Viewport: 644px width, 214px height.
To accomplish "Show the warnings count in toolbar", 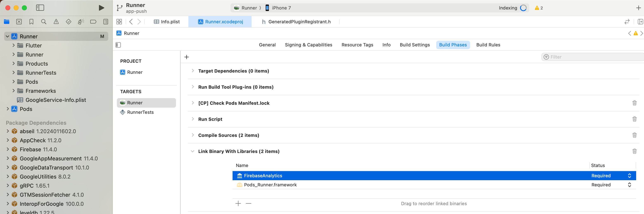I will point(539,8).
